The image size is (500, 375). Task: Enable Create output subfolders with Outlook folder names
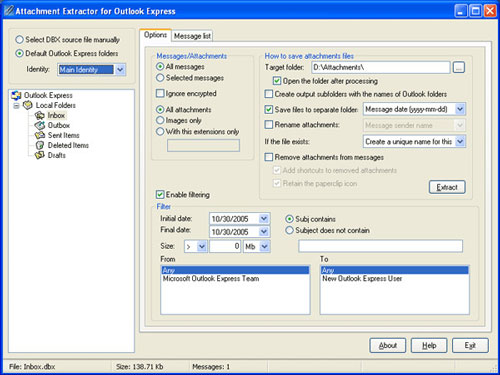[269, 94]
